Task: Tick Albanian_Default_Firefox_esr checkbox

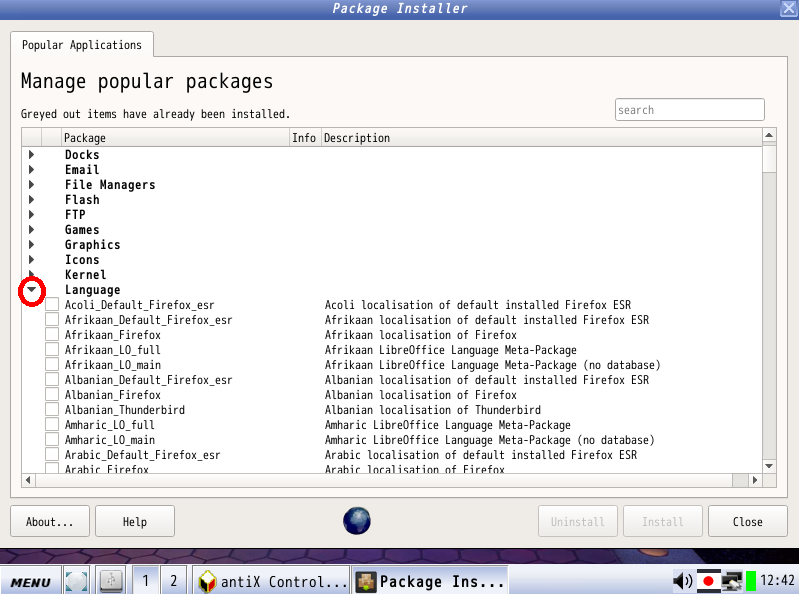Action: (52, 380)
